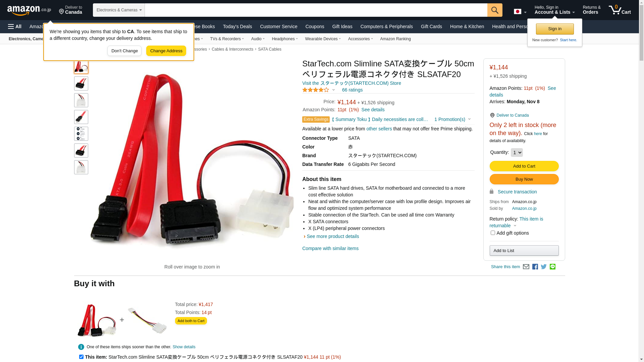This screenshot has width=644, height=362.
Task: Uncheck the This item checkbox
Action: (81, 357)
